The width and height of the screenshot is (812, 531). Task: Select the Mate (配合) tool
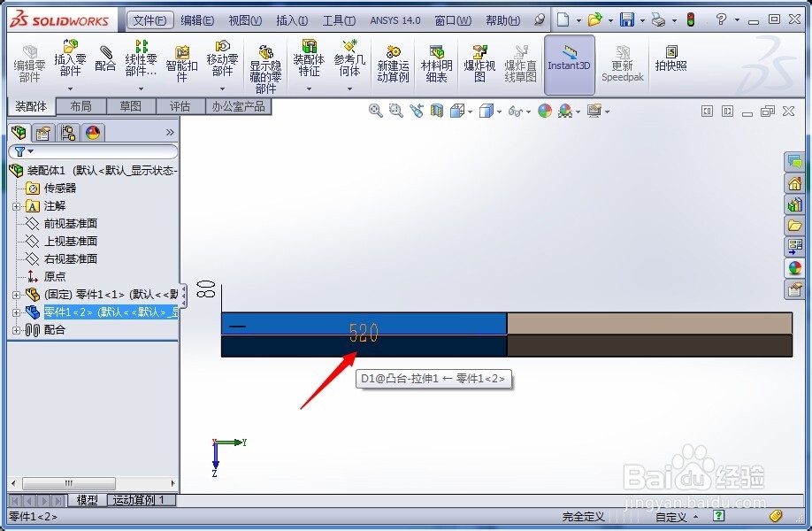click(x=105, y=59)
